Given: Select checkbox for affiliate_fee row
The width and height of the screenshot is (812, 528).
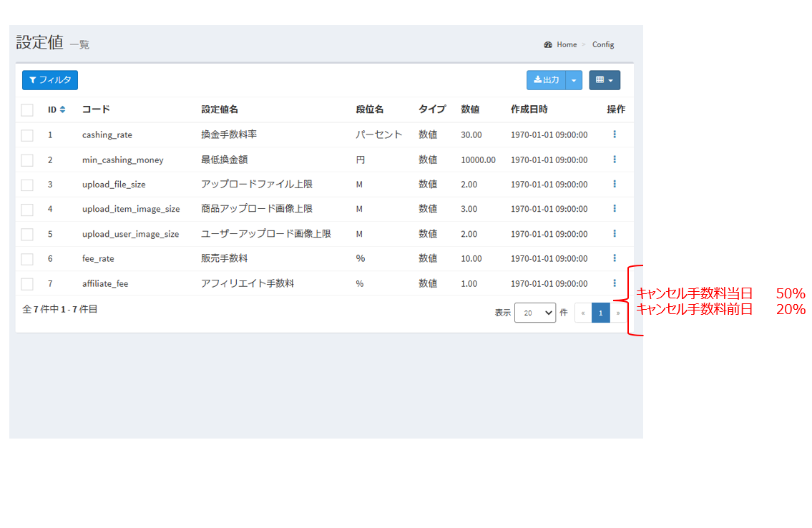Looking at the screenshot, I should click(27, 284).
